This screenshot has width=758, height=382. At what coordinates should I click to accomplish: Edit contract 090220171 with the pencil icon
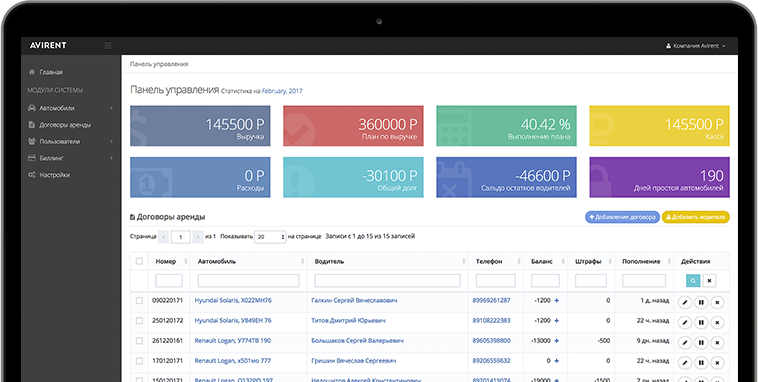click(685, 302)
